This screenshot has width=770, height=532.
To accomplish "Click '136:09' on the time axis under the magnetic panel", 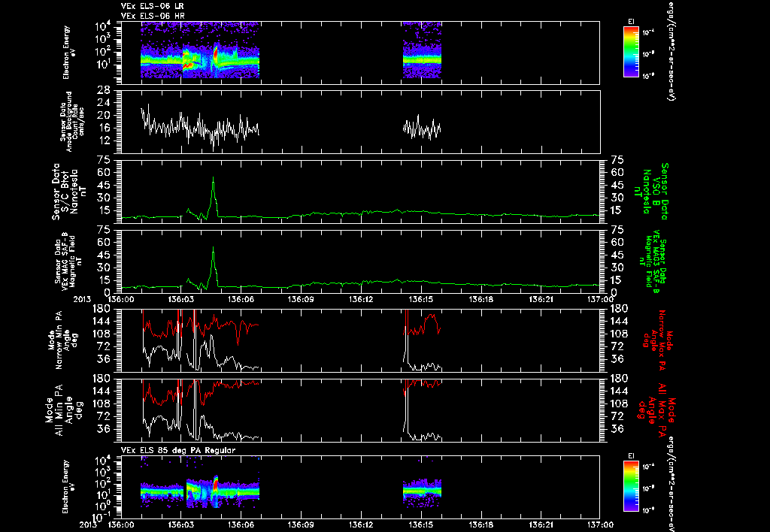I will pos(301,299).
